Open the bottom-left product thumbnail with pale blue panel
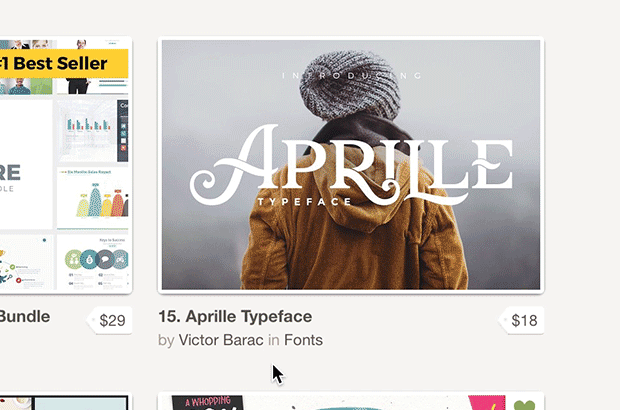This screenshot has height=410, width=620. point(65,401)
